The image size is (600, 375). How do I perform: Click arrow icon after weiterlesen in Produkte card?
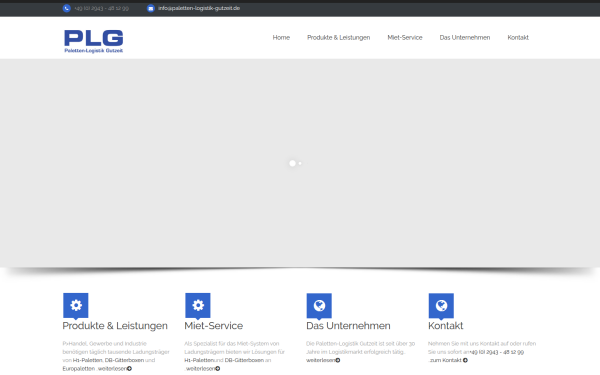129,369
